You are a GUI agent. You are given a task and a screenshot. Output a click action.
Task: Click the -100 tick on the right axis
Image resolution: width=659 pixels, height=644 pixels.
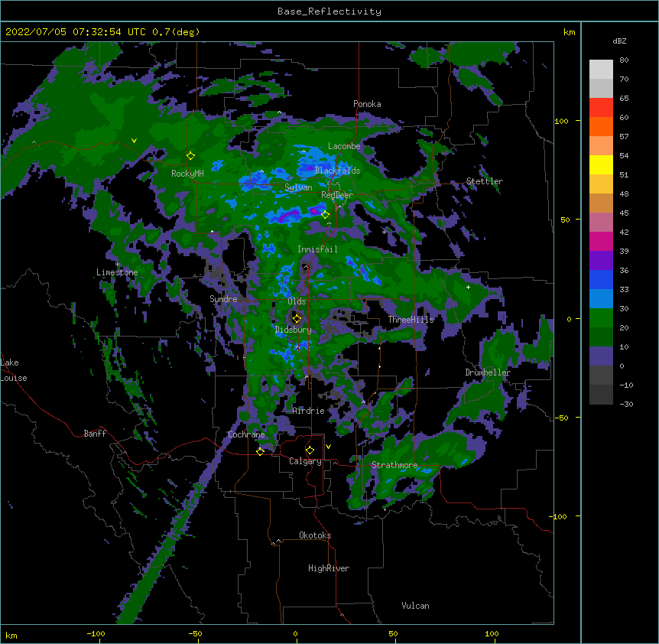click(x=559, y=516)
